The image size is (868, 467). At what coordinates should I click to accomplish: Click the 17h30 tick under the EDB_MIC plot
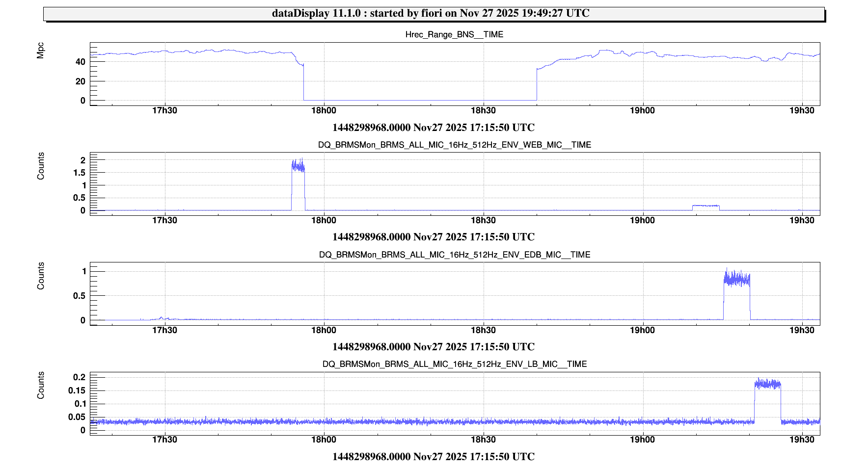(x=164, y=330)
